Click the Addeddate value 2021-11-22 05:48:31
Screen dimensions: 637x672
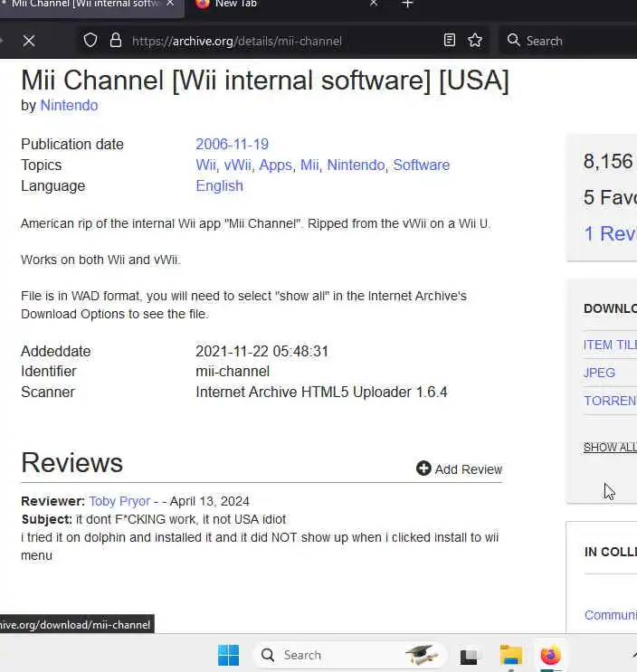261,352
